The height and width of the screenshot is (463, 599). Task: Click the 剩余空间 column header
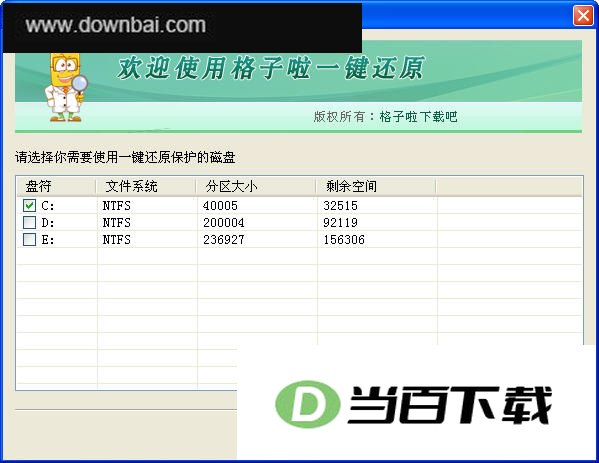pos(376,186)
